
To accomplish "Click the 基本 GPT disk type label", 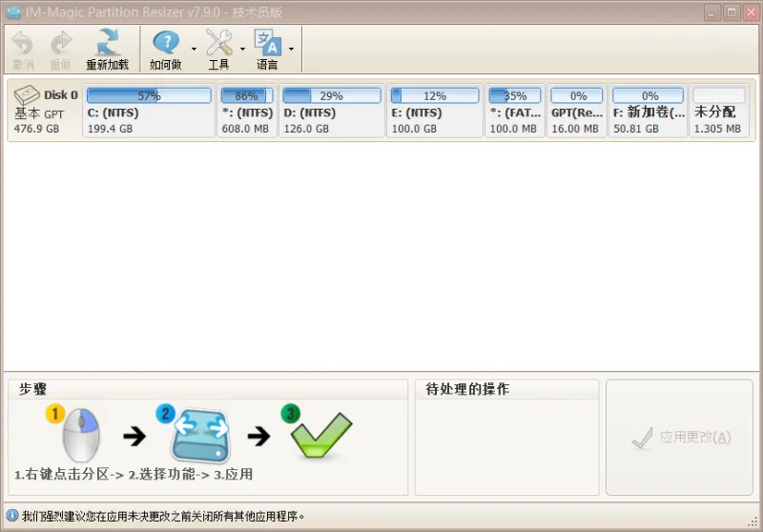I will pos(39,113).
